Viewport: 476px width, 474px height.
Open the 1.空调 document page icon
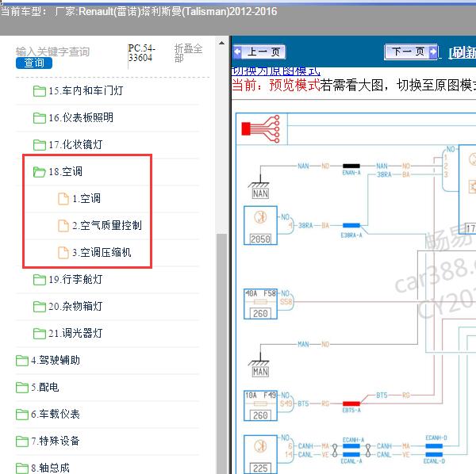pyautogui.click(x=63, y=199)
